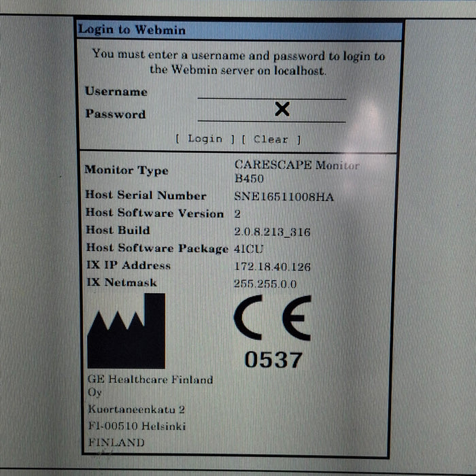This screenshot has height=476, width=476.
Task: Click the host software version value 2
Action: [x=237, y=214]
